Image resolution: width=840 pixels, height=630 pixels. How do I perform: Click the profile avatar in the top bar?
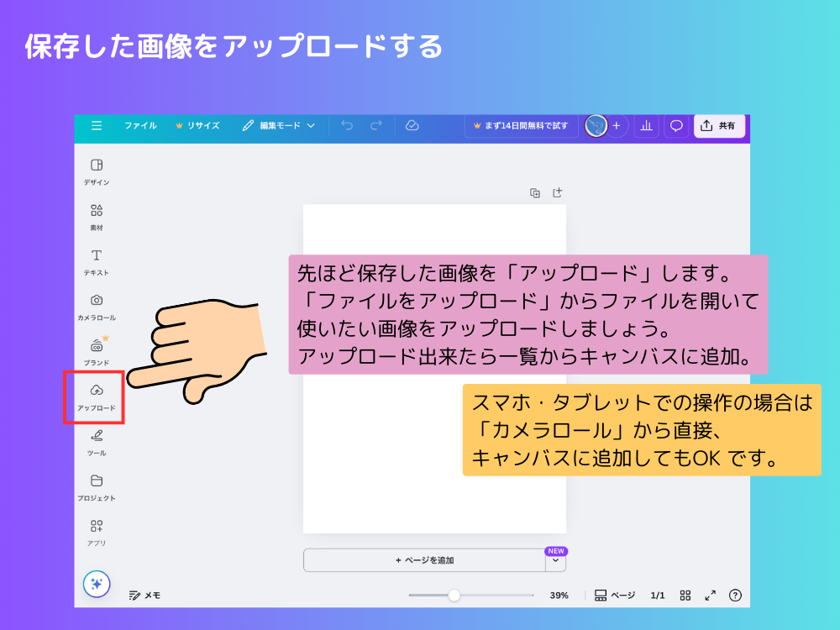pyautogui.click(x=597, y=125)
